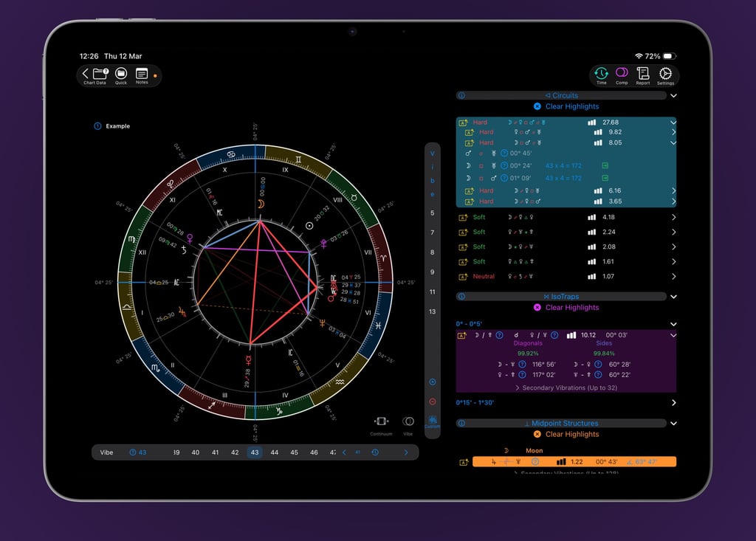Toggle highlight on Hard 9.82 circuit

click(x=469, y=132)
